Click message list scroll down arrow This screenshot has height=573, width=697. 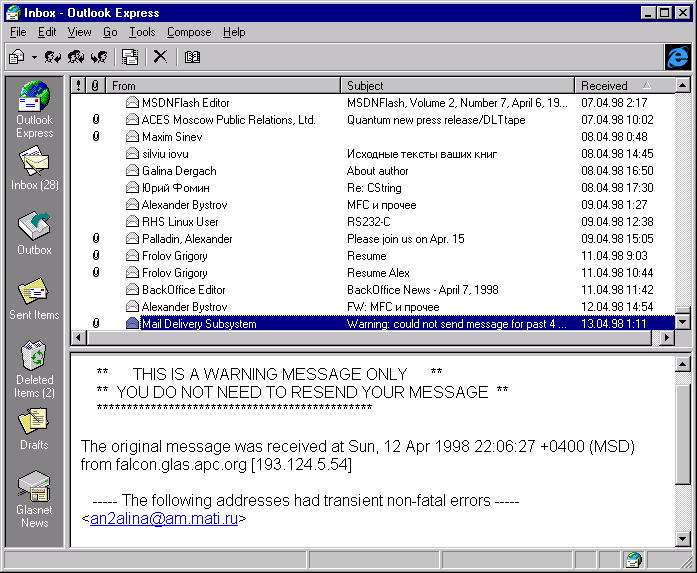coord(682,321)
